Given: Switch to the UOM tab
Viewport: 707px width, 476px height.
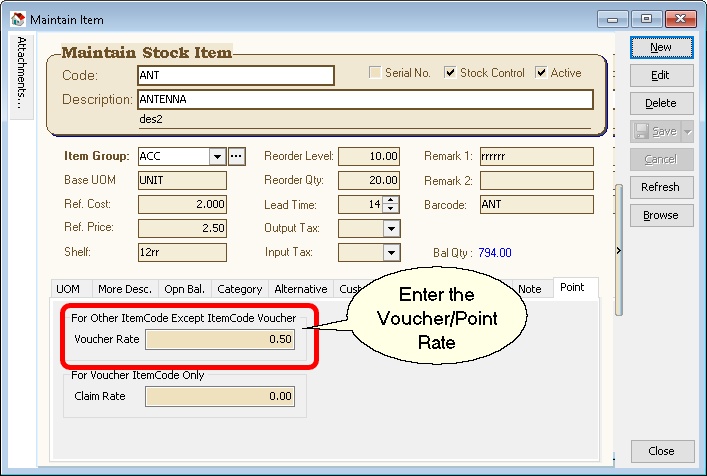Looking at the screenshot, I should 68,289.
